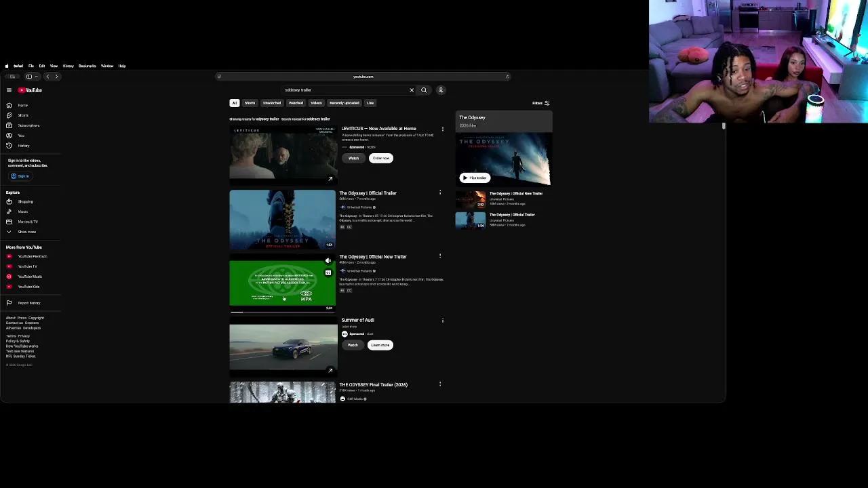
Task: Open Subscriptions in the sidebar
Action: (x=23, y=125)
